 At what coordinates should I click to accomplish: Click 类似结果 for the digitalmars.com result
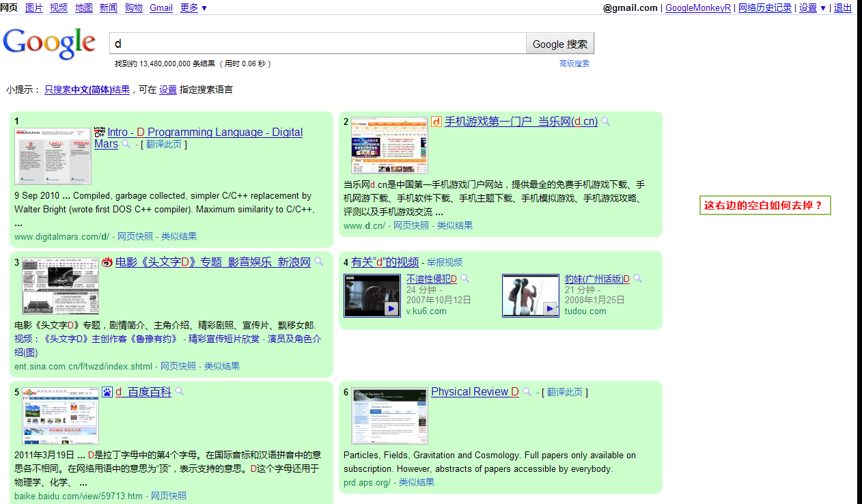tap(179, 236)
